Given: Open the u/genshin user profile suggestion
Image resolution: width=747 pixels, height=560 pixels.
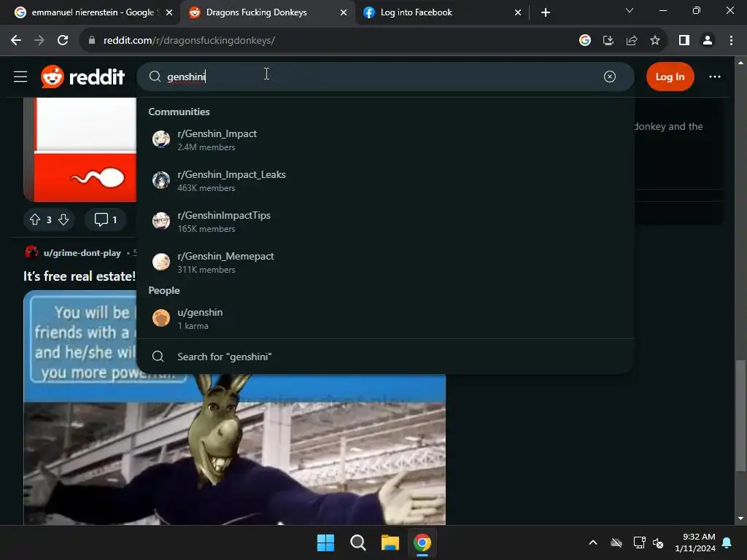Looking at the screenshot, I should pyautogui.click(x=385, y=319).
